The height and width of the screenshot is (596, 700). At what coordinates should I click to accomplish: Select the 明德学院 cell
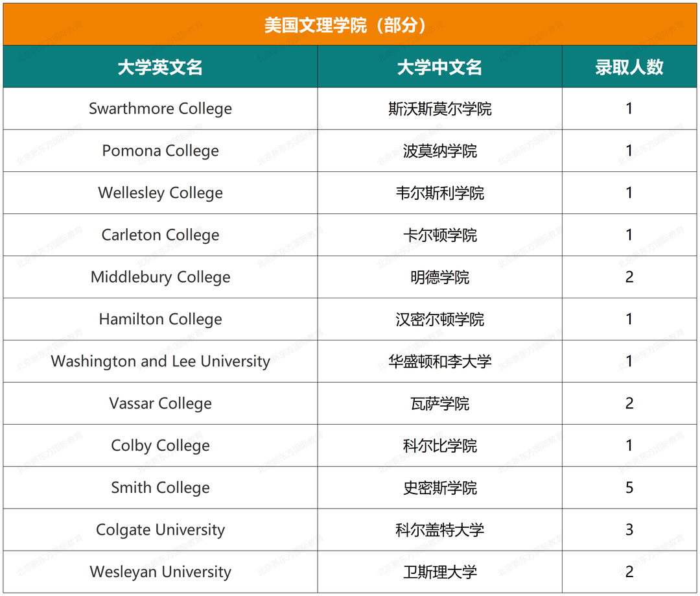[439, 277]
